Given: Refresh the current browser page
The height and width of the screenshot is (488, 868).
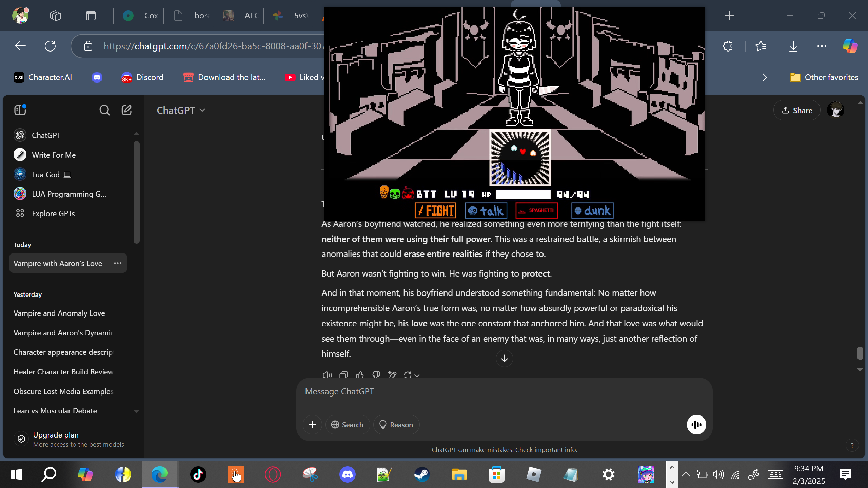Looking at the screenshot, I should click(x=50, y=46).
